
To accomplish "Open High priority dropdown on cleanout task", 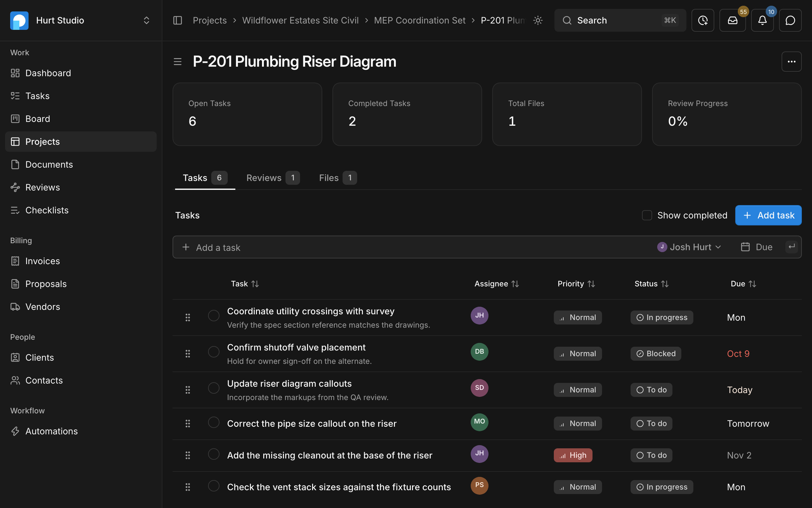I will coord(573,455).
